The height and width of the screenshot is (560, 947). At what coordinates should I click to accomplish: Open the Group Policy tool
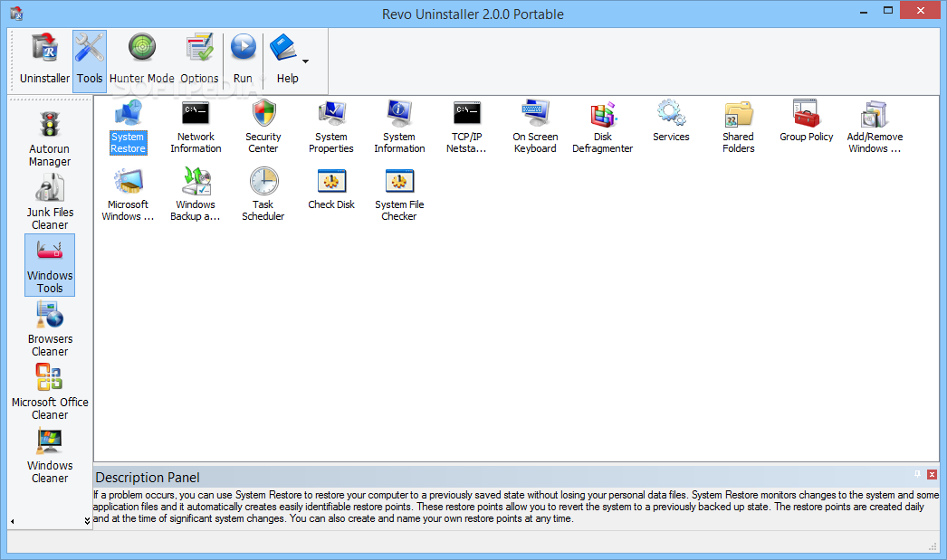click(x=807, y=121)
